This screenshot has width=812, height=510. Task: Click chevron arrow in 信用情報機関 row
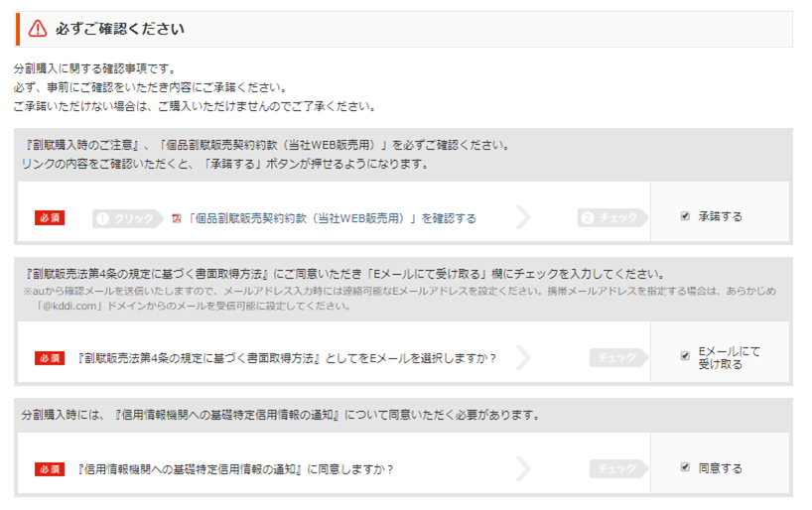point(523,468)
